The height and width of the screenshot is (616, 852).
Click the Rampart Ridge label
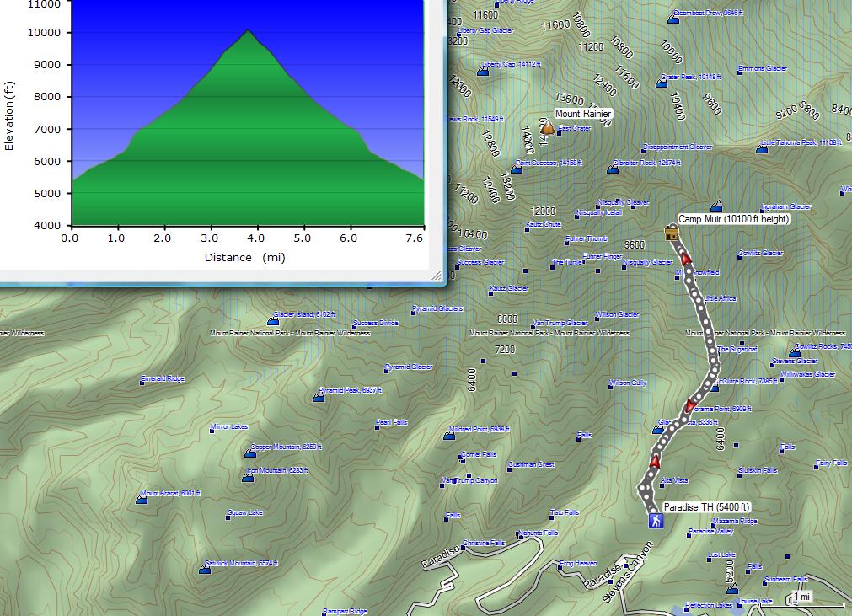[x=345, y=611]
